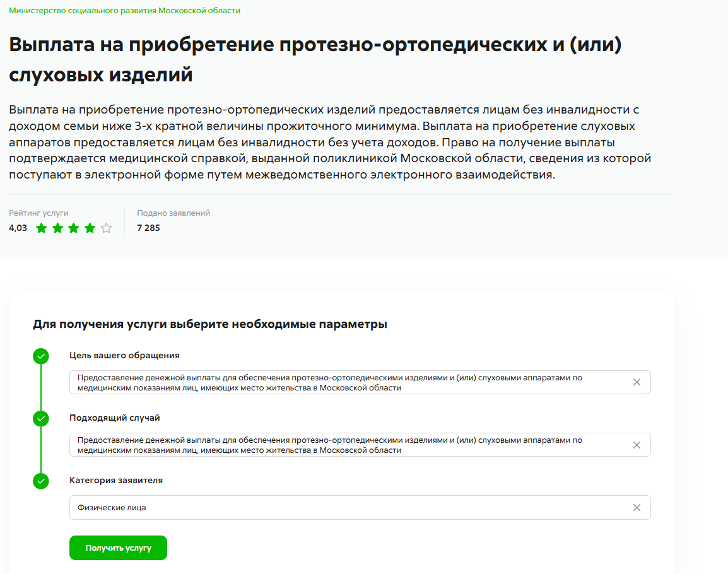Click the description paragraph starting Выплата на приобретение
728x574 pixels.
click(330, 142)
